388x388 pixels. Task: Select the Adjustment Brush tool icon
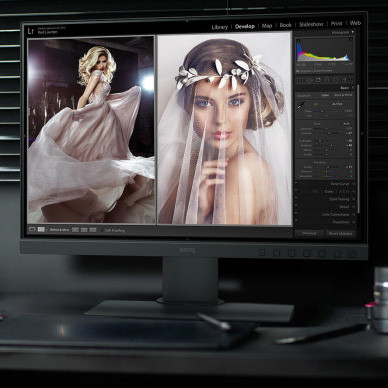point(345,80)
